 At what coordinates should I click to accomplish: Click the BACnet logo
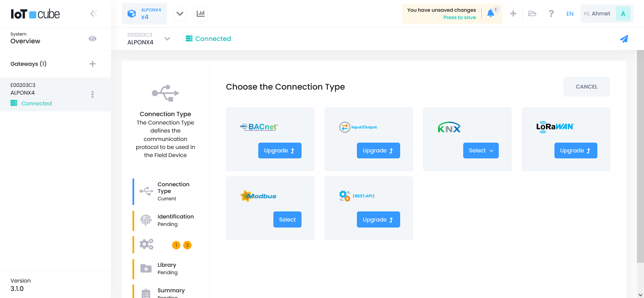pyautogui.click(x=259, y=127)
